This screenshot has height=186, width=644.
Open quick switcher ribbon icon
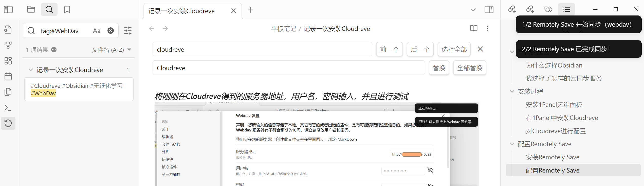point(8,29)
